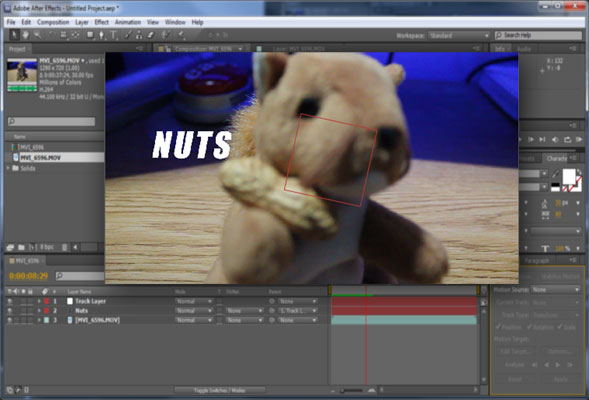Viewport: 589px width, 400px height.
Task: Switch to the Paragraph panel tab
Action: point(536,260)
